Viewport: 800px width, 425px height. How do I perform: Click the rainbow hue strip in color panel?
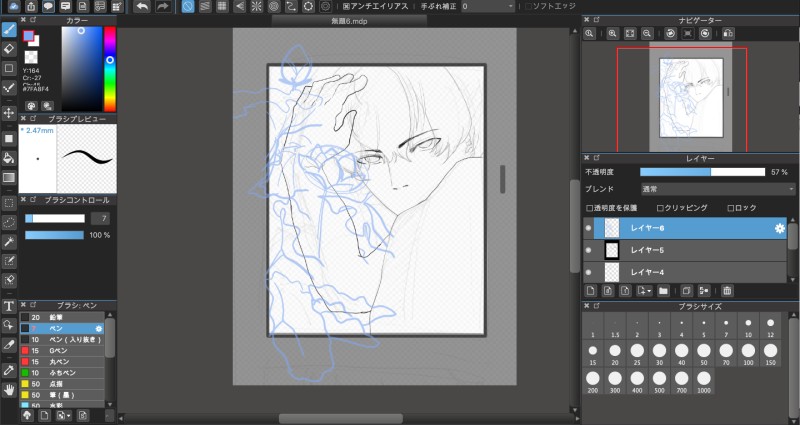click(x=110, y=69)
